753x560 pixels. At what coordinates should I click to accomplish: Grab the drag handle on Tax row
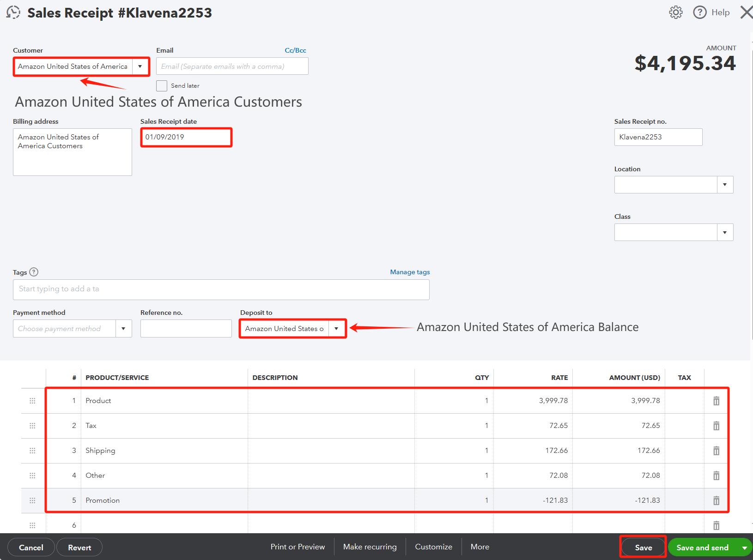32,426
